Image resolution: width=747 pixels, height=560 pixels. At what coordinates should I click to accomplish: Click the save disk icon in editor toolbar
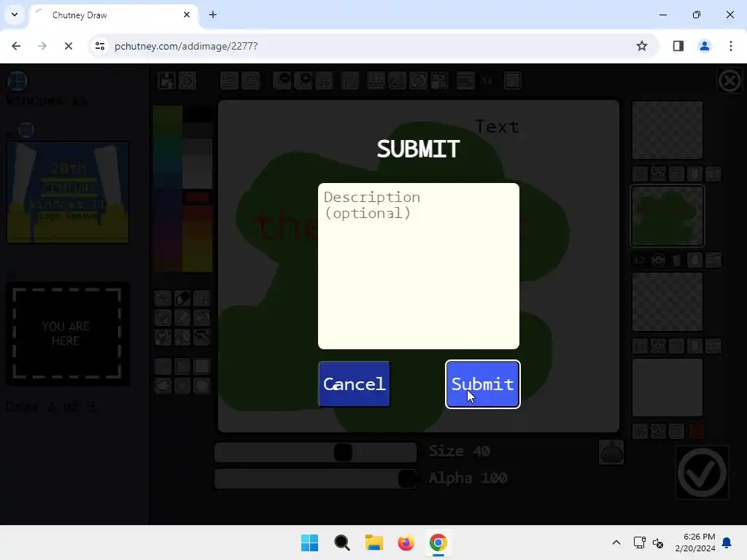click(166, 80)
